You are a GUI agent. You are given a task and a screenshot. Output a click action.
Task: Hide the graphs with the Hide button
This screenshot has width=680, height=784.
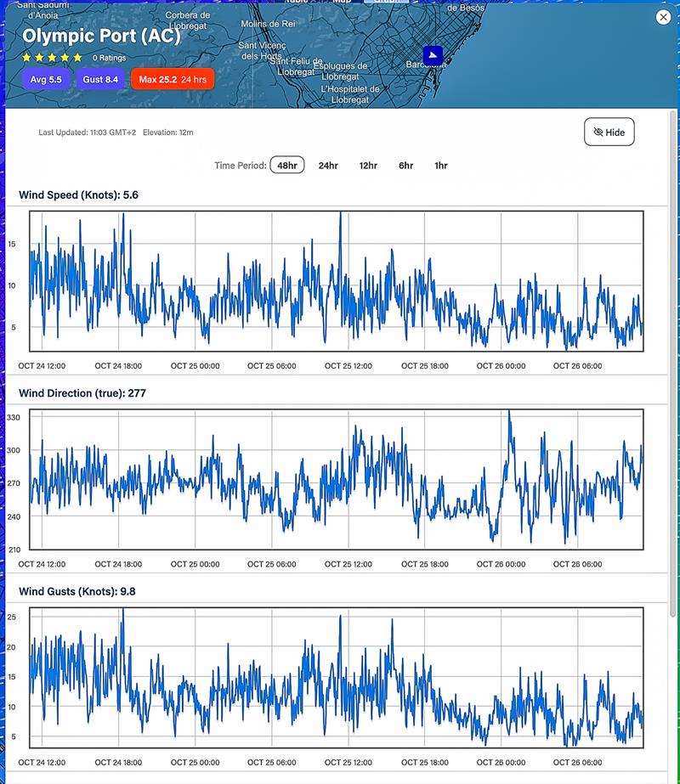click(609, 132)
